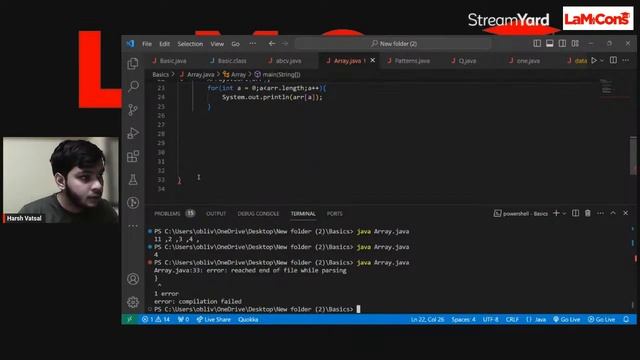Open errors and warnings count in status bar
The image size is (640, 360).
156,320
